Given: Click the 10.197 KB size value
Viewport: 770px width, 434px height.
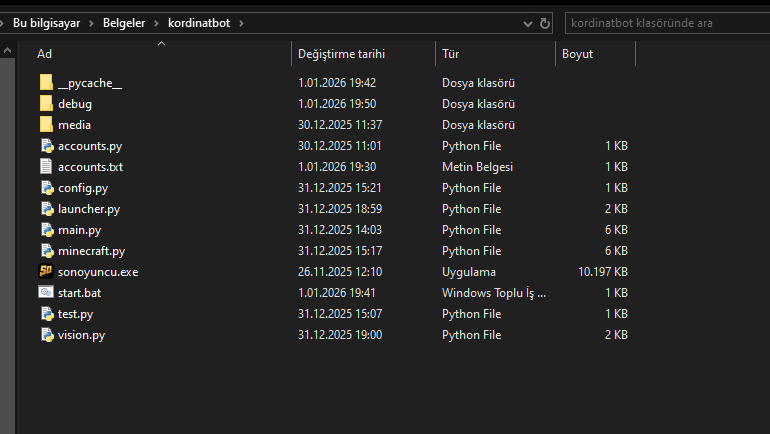Looking at the screenshot, I should pos(603,272).
